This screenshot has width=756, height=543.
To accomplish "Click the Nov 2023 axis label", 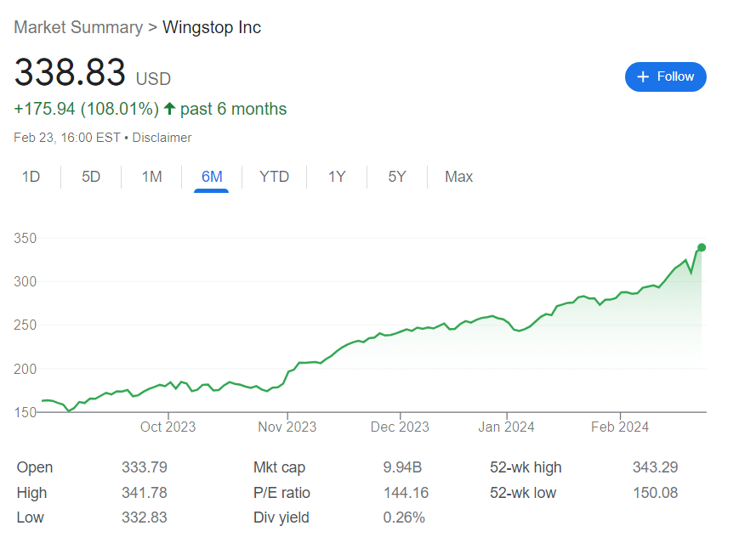I will 287,427.
